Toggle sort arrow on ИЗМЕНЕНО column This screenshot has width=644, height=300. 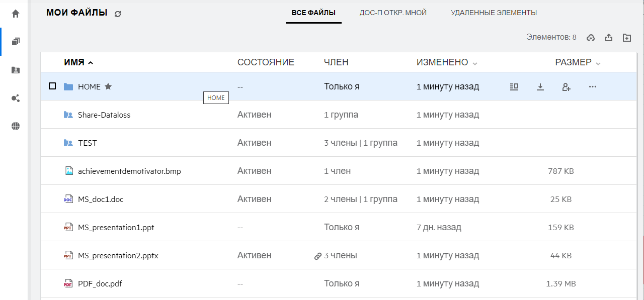pos(475,63)
